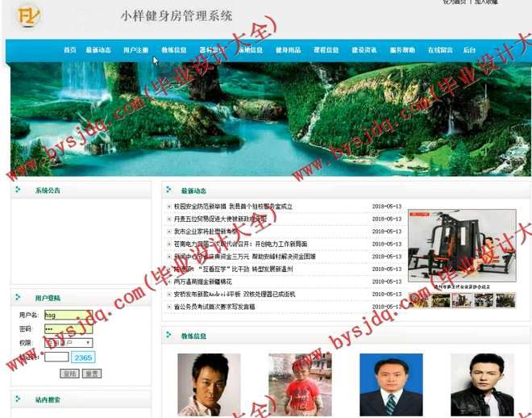The height and width of the screenshot is (418, 532).
Task: Open child in red shirt photo
Action: coord(300,385)
